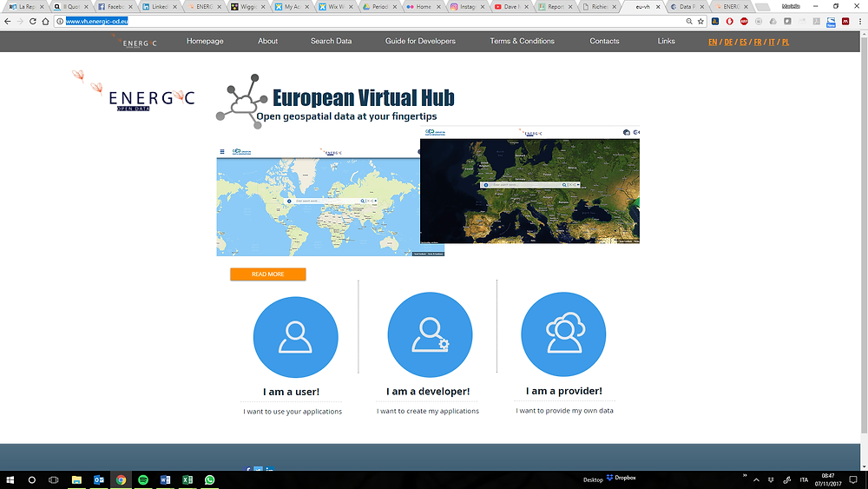Switch site language to DE
Image resolution: width=868 pixels, height=489 pixels.
(728, 42)
